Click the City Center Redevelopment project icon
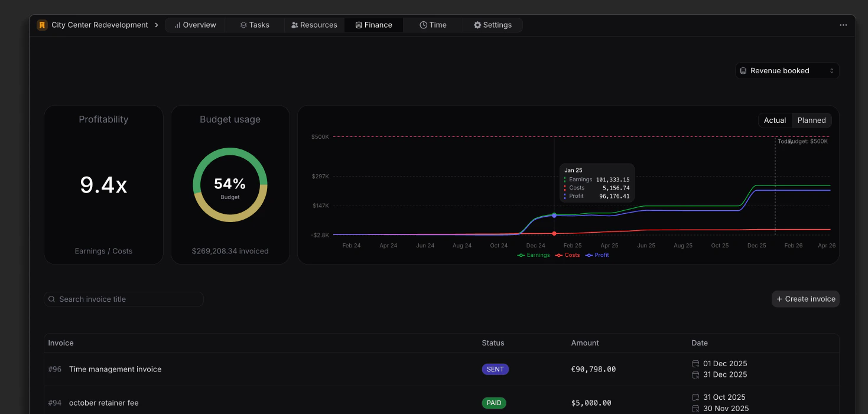 (x=42, y=25)
